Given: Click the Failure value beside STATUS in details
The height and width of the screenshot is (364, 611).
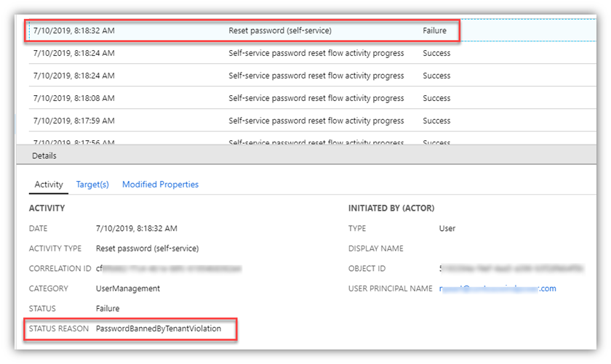Looking at the screenshot, I should (x=106, y=309).
